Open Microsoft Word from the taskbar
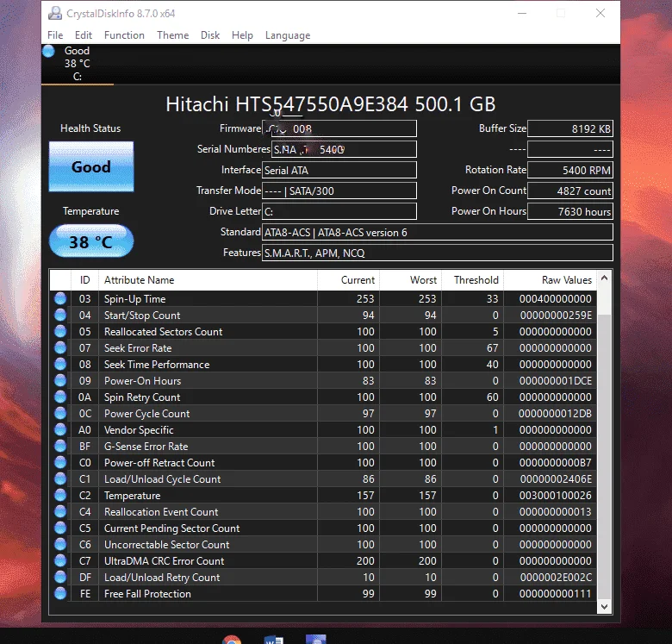Viewport: 672px width, 644px height. coord(273,640)
